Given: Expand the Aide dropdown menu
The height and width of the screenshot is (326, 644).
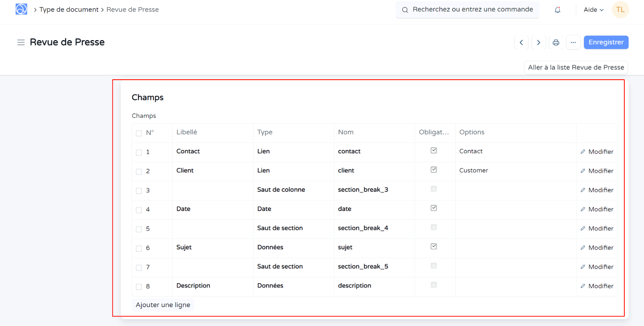Looking at the screenshot, I should (x=593, y=10).
